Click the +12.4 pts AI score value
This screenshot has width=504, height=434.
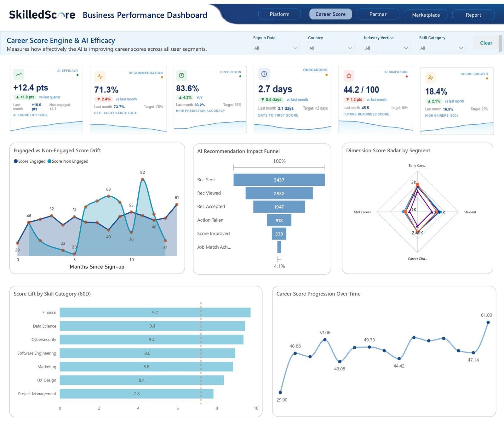click(31, 87)
